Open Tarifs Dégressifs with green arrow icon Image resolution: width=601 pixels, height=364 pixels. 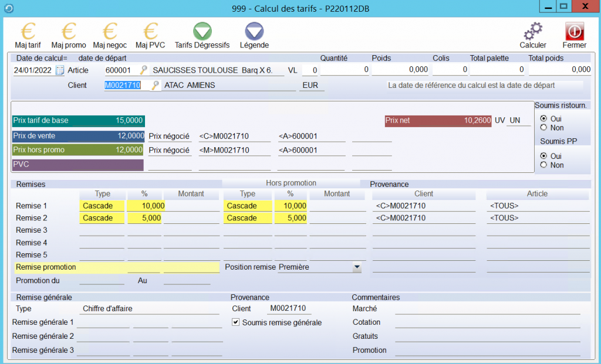(x=202, y=32)
